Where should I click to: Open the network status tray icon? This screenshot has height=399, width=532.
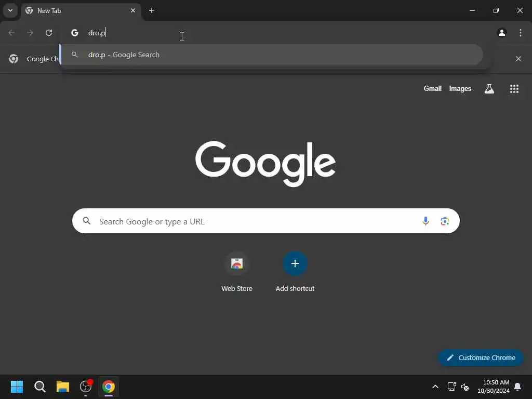(x=451, y=387)
